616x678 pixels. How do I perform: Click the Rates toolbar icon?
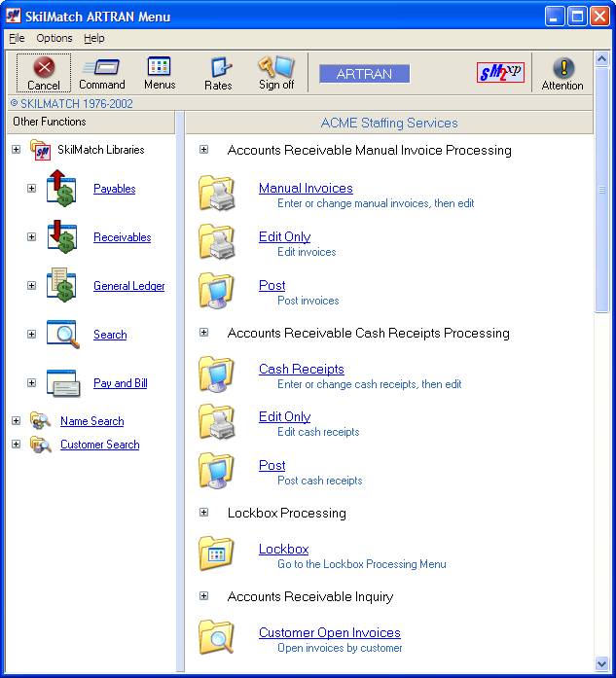tap(221, 67)
